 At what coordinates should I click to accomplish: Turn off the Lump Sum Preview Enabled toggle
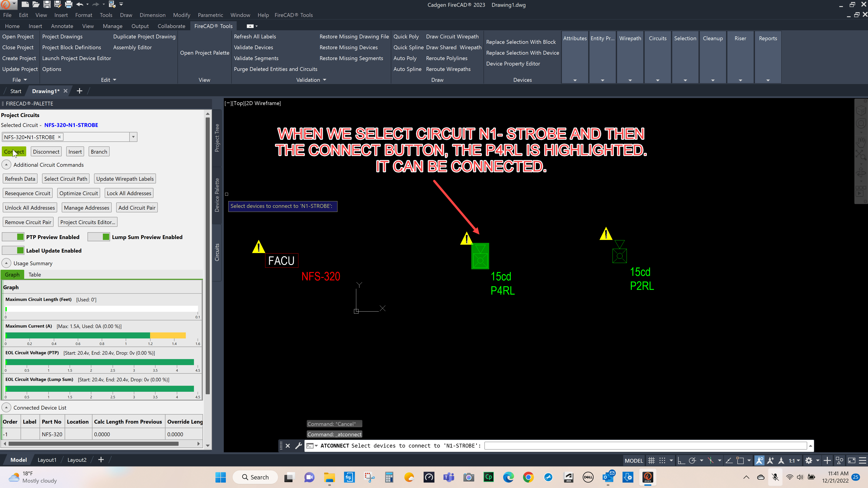point(99,237)
